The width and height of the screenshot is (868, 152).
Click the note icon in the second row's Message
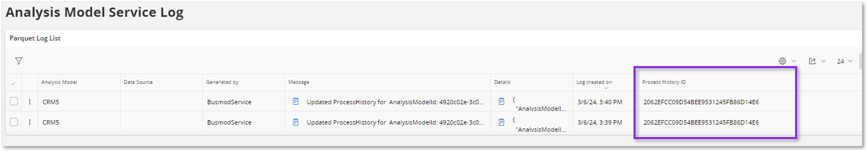(296, 122)
